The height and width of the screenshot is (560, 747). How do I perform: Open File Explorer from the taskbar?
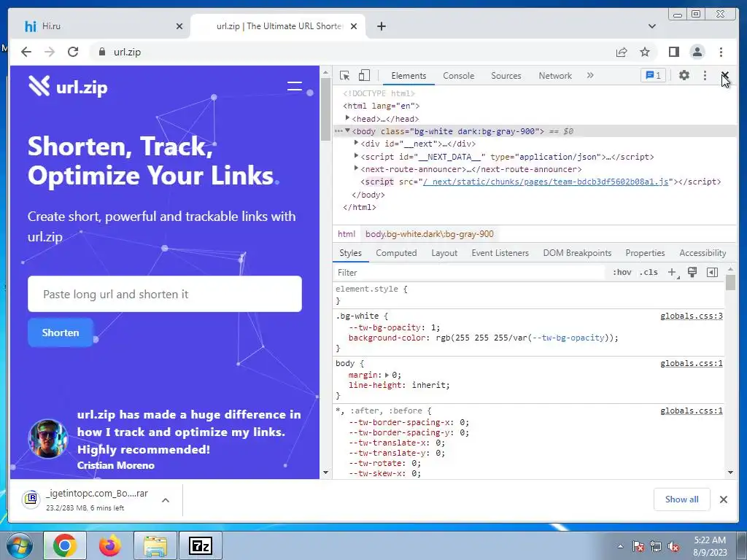coord(155,545)
